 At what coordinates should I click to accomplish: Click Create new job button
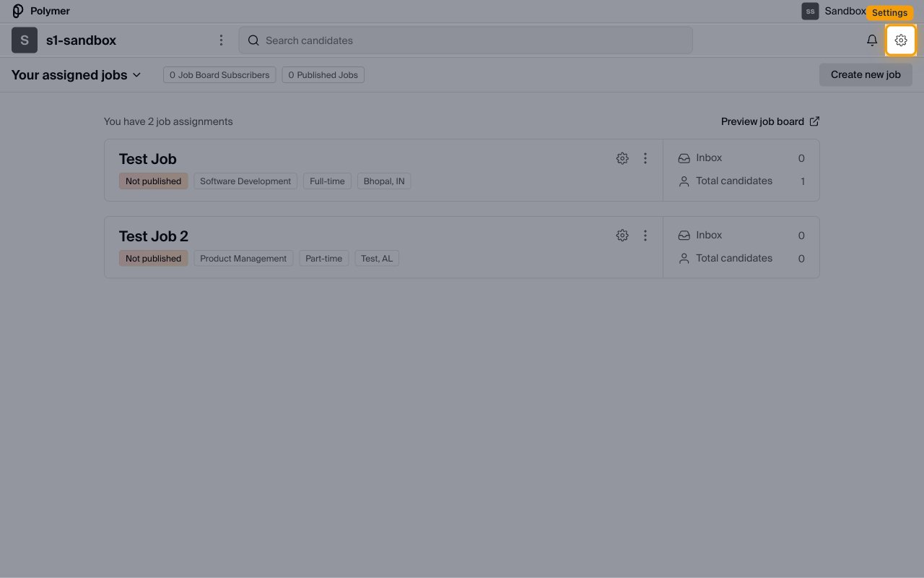point(866,74)
